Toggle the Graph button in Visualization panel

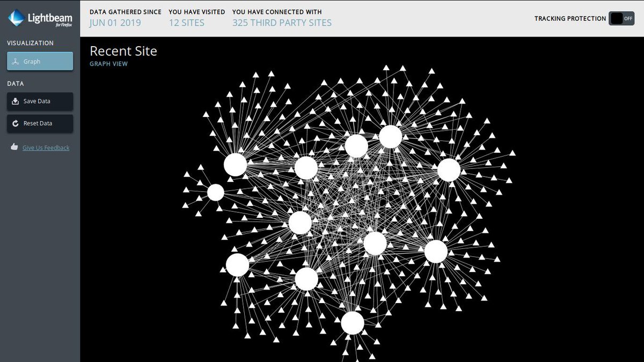39,61
